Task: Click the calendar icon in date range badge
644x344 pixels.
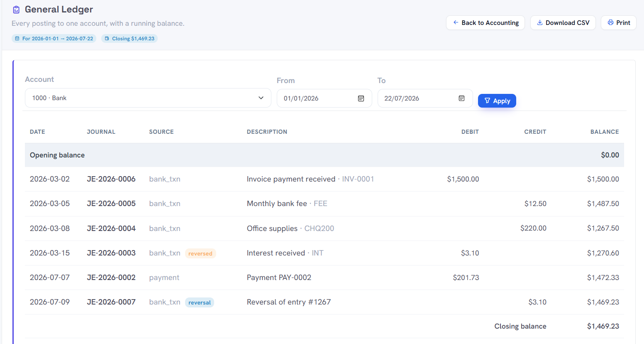Action: 17,39
